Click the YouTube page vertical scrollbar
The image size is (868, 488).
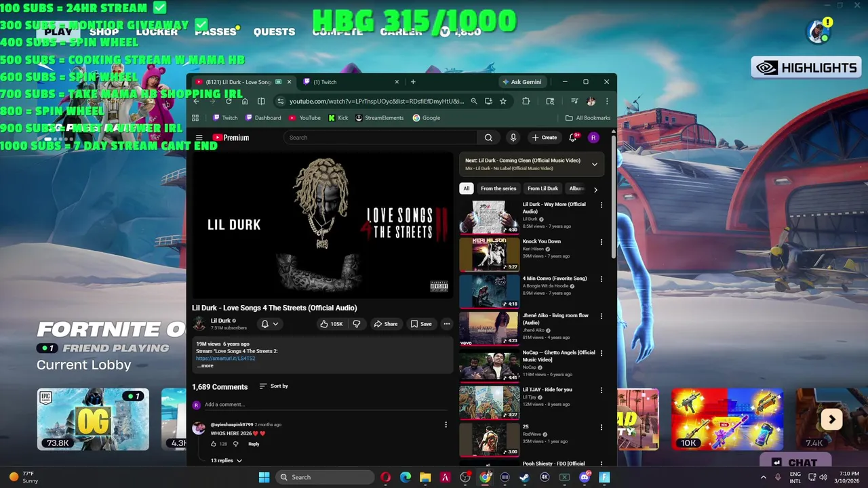pos(613,197)
